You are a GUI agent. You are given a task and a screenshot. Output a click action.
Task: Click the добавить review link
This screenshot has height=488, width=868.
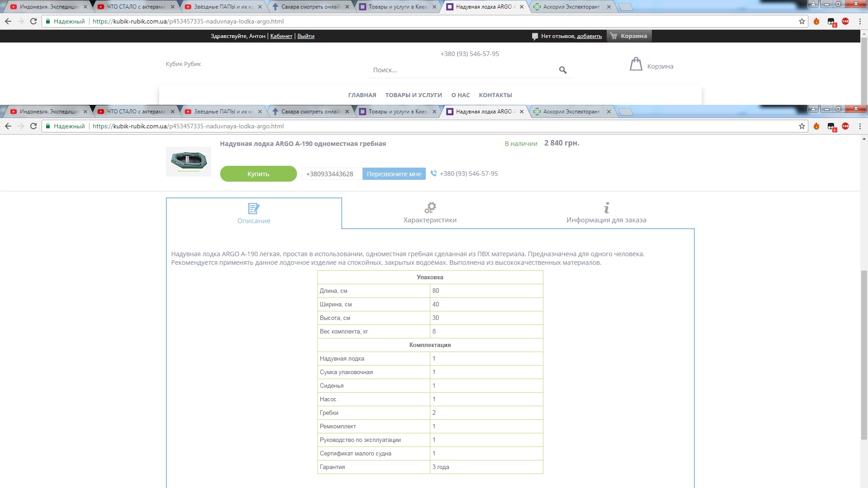point(589,36)
